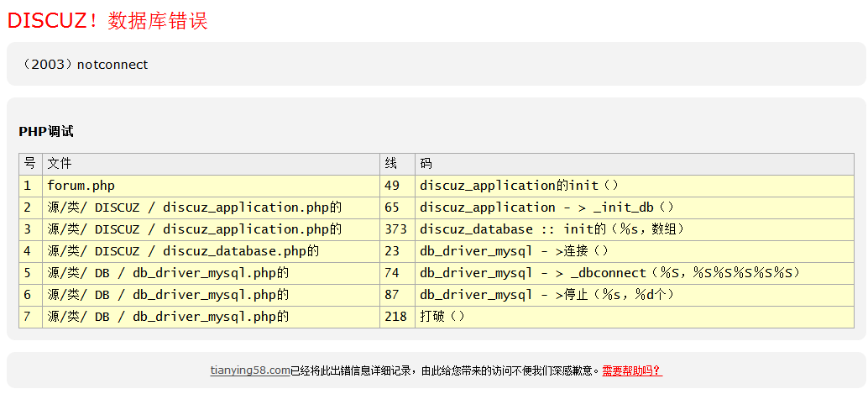Image resolution: width=868 pixels, height=394 pixels.
Task: Click the file cell in row 3
Action: click(x=211, y=229)
